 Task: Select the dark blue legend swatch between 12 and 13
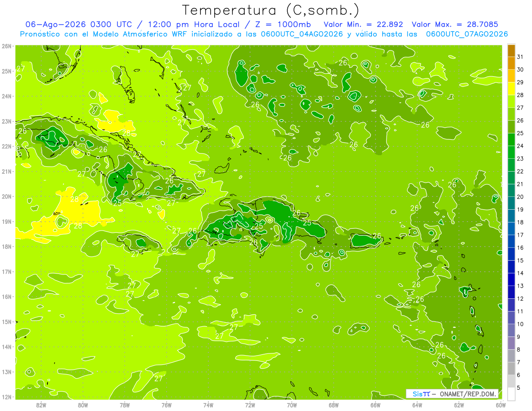(x=511, y=292)
